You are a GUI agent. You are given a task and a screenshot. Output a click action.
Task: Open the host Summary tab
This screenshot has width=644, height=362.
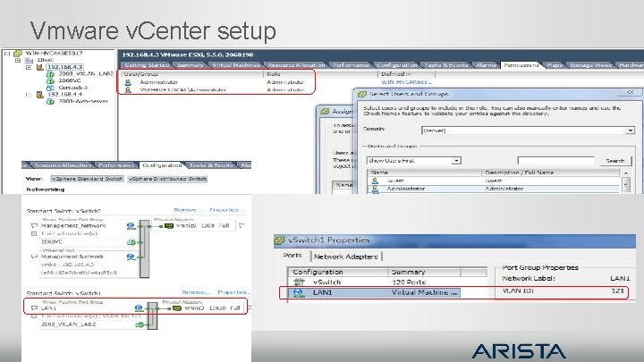click(191, 65)
